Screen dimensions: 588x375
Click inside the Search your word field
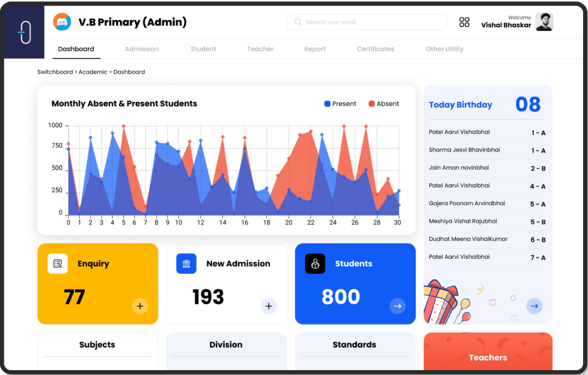click(365, 22)
